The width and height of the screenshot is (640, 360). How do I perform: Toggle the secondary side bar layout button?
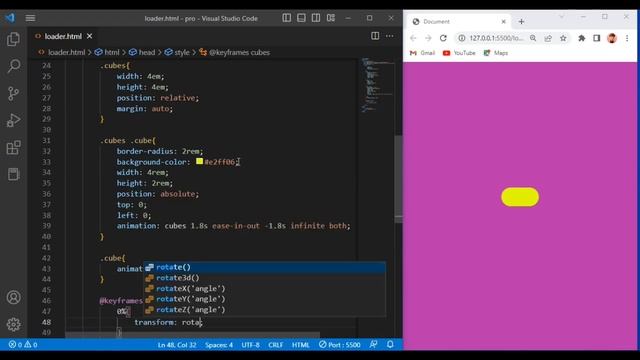click(x=316, y=18)
